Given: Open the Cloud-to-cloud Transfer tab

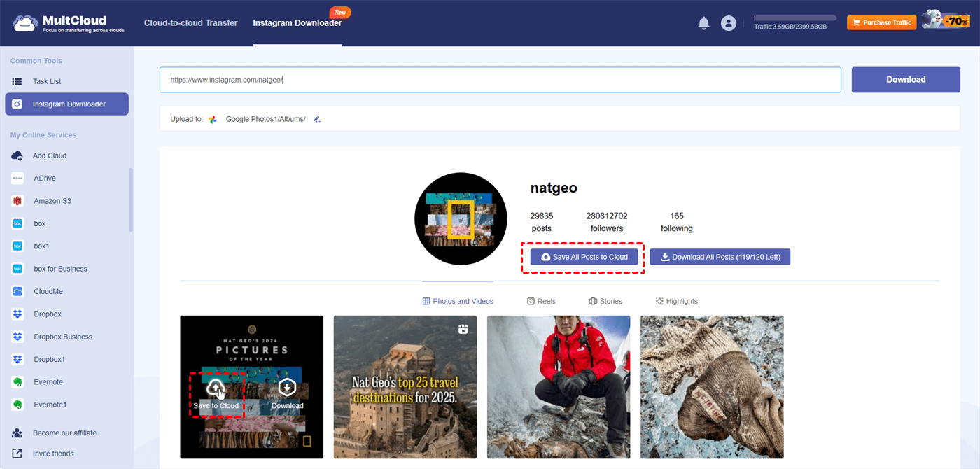Looking at the screenshot, I should pos(191,23).
